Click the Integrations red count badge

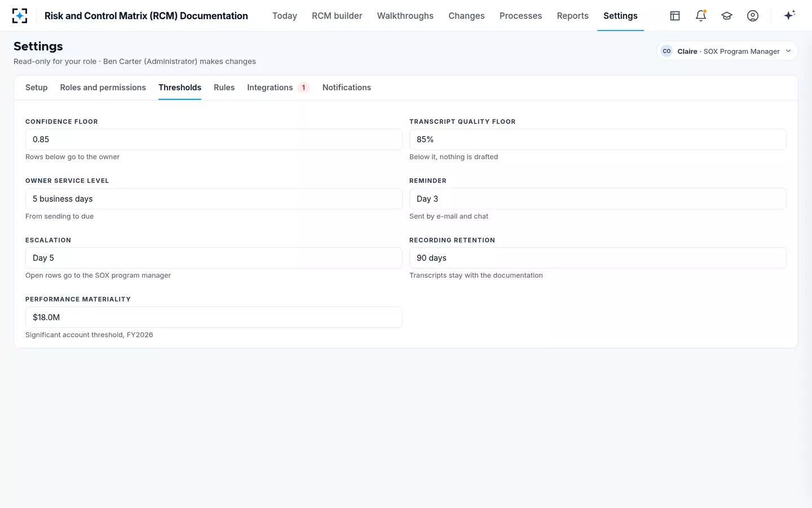[x=303, y=87]
